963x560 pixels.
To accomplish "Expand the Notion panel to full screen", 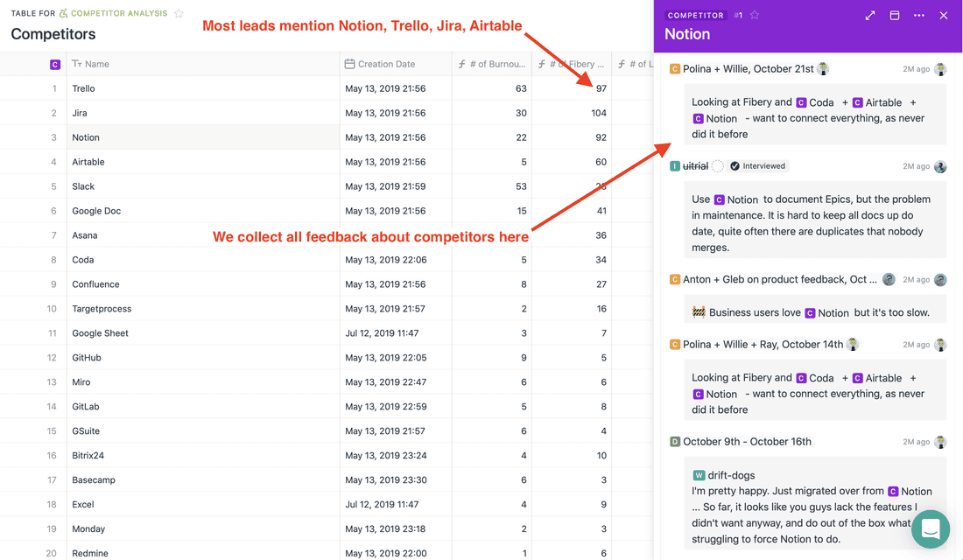I will pyautogui.click(x=869, y=16).
